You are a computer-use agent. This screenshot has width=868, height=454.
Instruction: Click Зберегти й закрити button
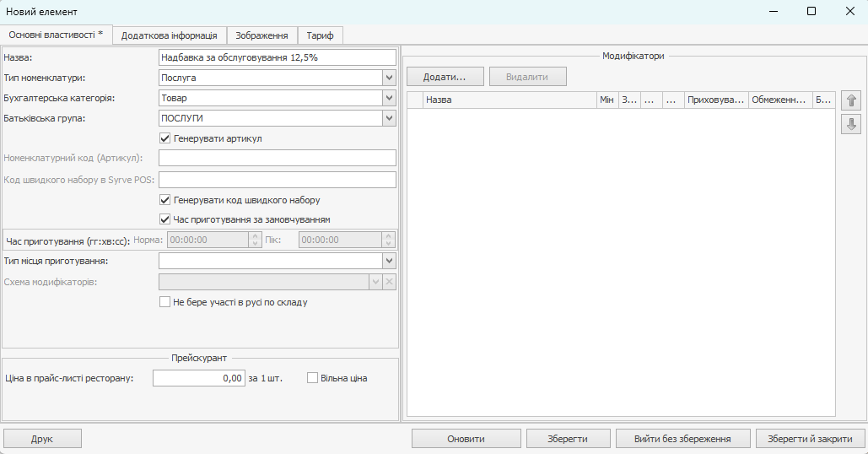(810, 439)
